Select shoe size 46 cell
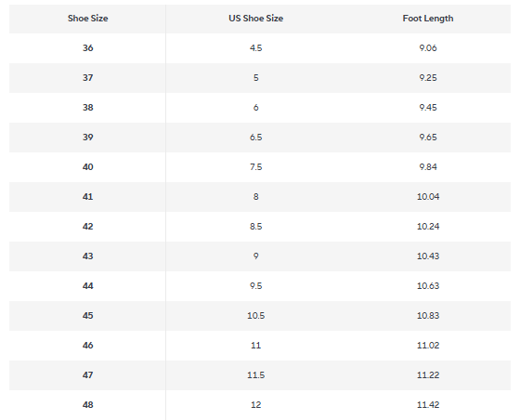The image size is (520, 420). tap(88, 346)
